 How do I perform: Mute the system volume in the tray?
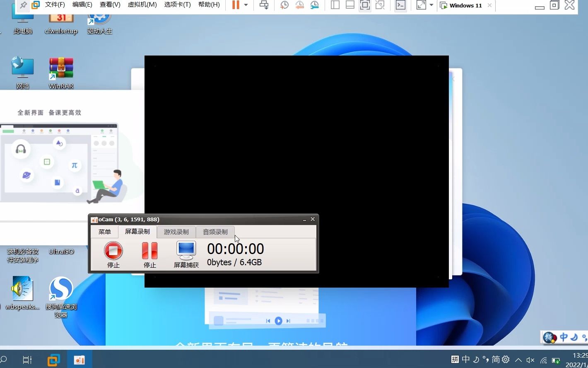point(531,359)
